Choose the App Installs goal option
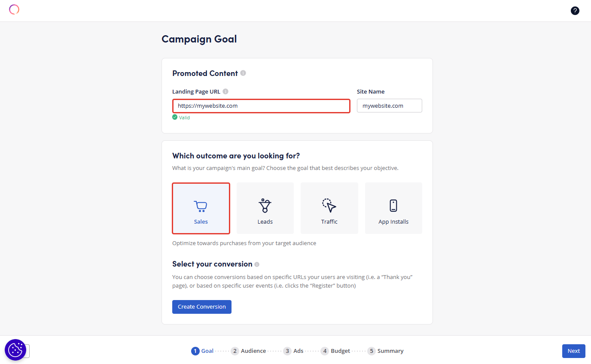Viewport: 591px width, 364px height. (x=393, y=209)
